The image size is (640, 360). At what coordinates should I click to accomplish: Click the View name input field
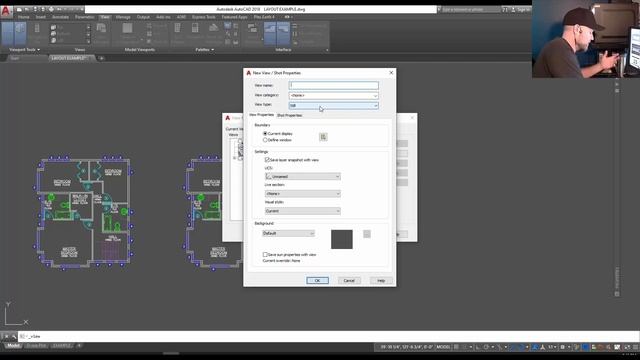[333, 85]
